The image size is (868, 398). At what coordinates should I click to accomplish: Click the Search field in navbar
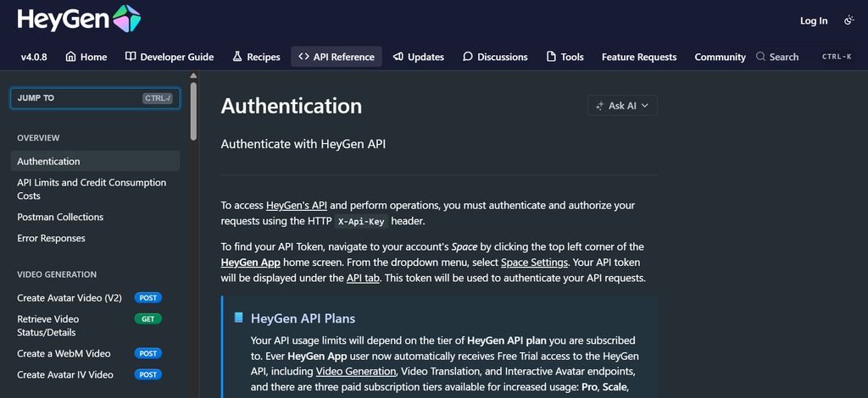coord(804,57)
